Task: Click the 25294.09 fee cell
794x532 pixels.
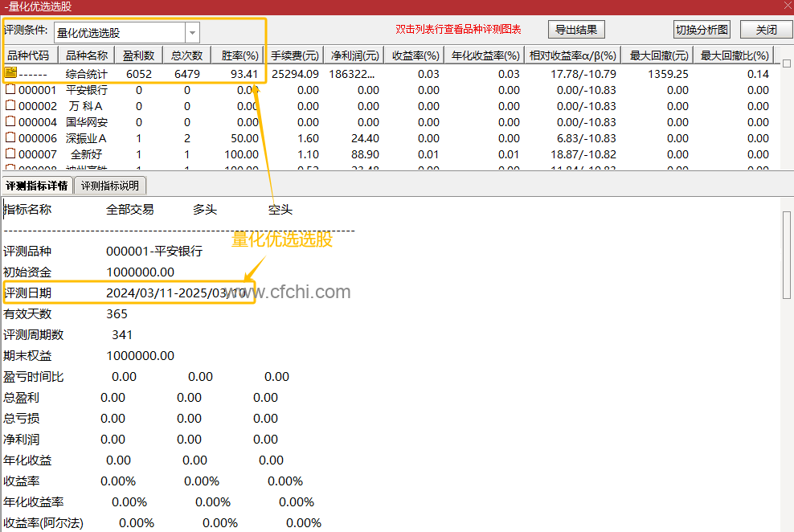Action: pyautogui.click(x=295, y=74)
